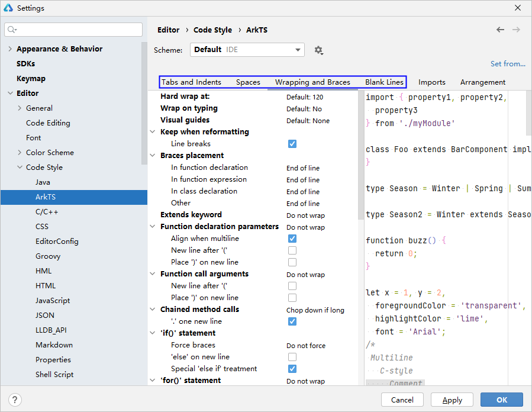Open the Imports tab

click(431, 82)
